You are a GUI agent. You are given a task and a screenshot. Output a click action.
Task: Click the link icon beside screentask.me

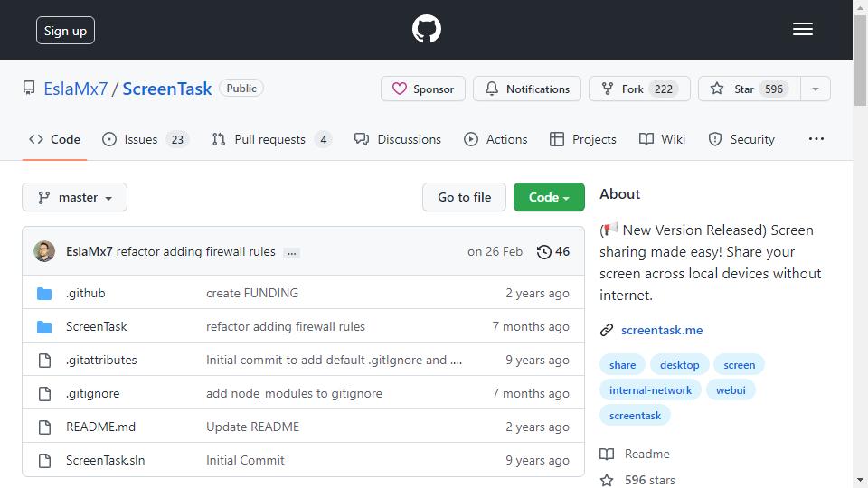(607, 331)
